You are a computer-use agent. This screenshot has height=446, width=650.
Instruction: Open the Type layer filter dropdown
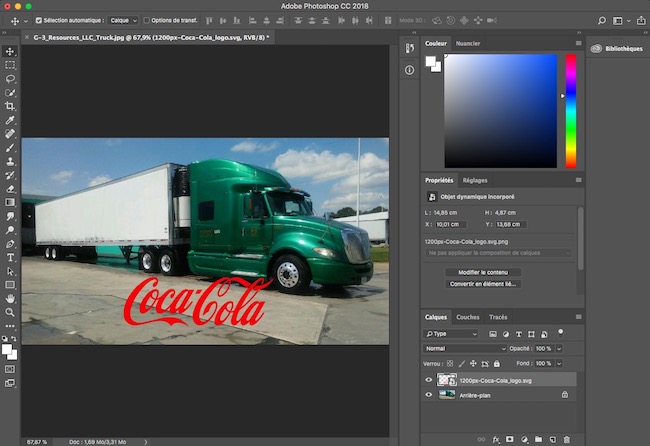click(x=451, y=334)
